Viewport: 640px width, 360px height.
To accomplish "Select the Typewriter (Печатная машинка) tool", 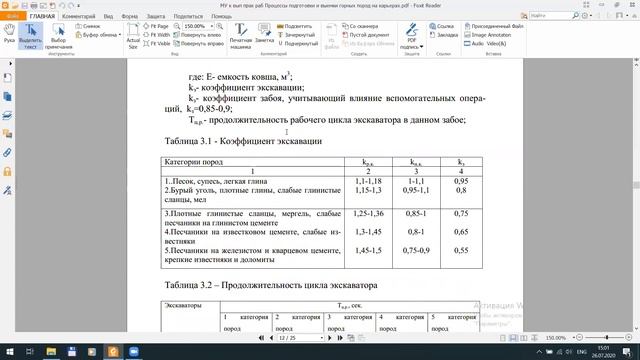I will (240, 36).
